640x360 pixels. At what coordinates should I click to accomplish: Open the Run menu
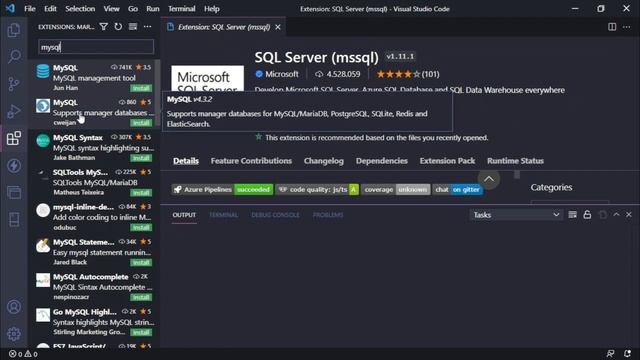click(153, 9)
